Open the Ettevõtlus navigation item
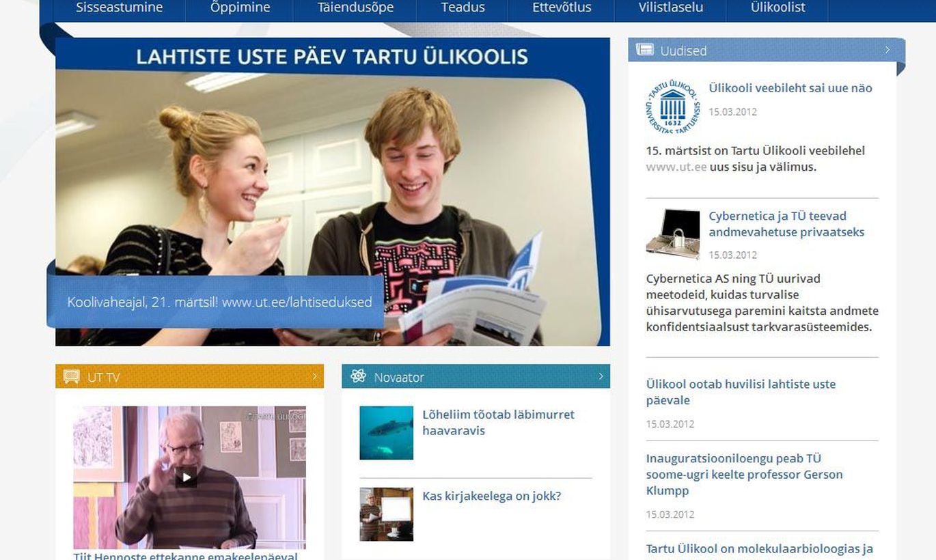936x560 pixels. [562, 8]
